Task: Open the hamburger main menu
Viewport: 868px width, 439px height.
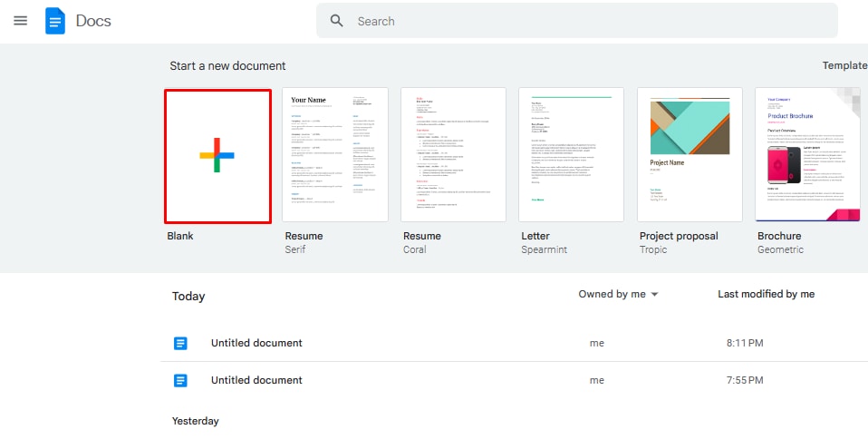Action: (20, 21)
